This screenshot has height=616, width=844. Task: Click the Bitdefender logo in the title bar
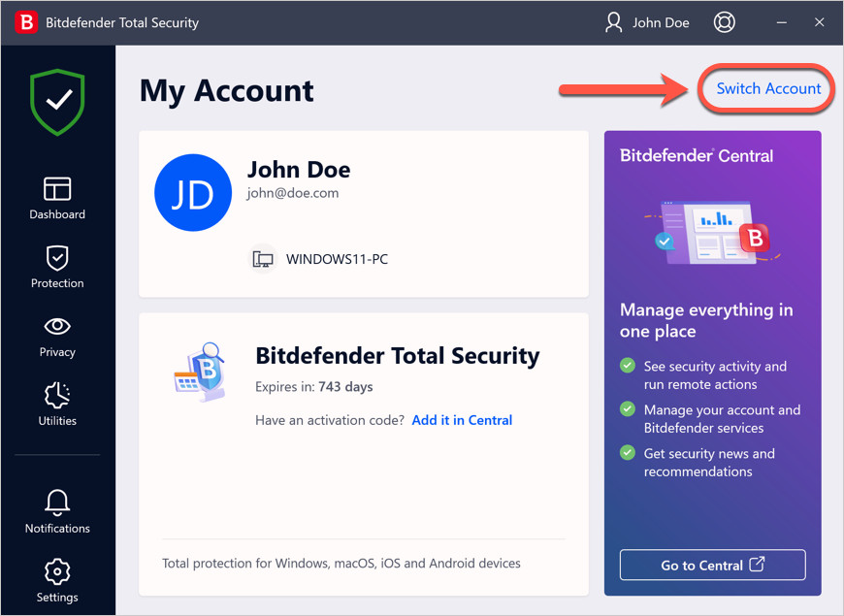tap(25, 21)
